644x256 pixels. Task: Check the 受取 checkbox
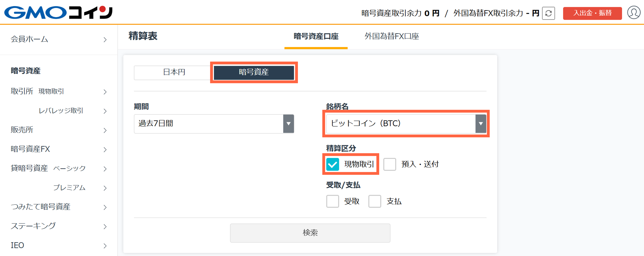[x=333, y=201]
